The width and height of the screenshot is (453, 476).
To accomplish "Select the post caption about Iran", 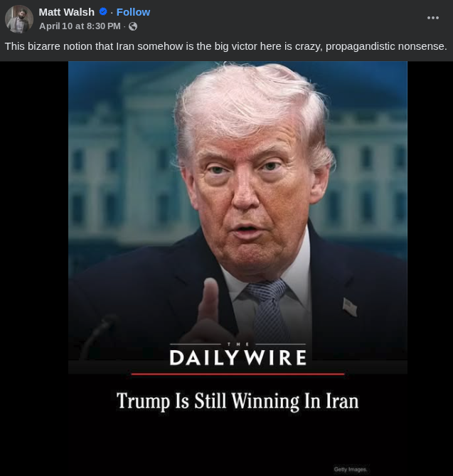I will (x=225, y=46).
